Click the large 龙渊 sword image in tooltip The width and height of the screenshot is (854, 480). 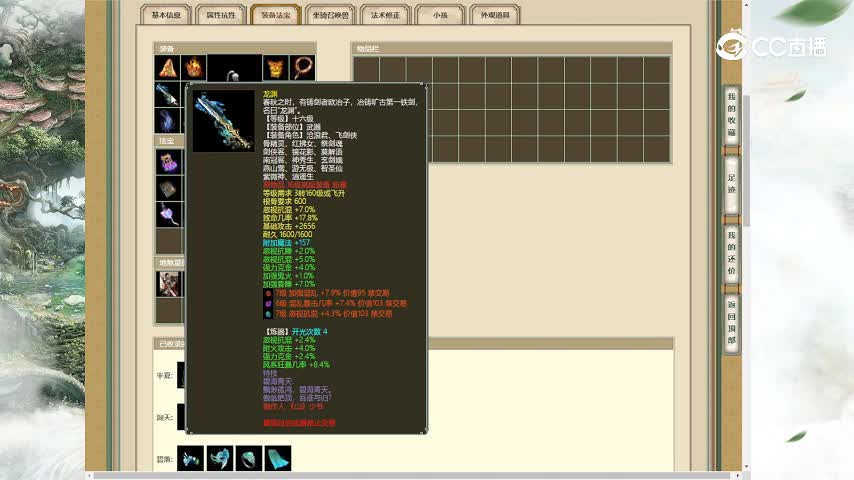point(223,121)
